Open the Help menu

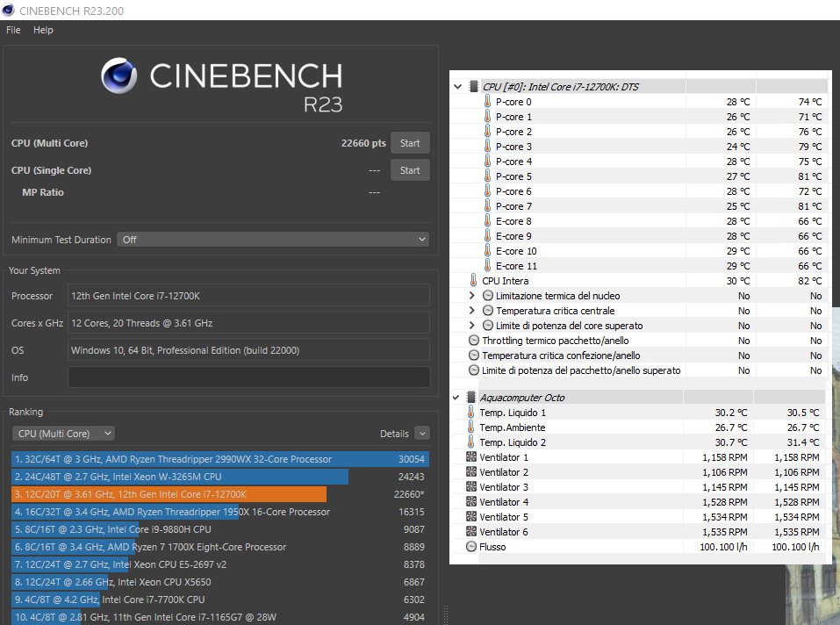pyautogui.click(x=43, y=30)
